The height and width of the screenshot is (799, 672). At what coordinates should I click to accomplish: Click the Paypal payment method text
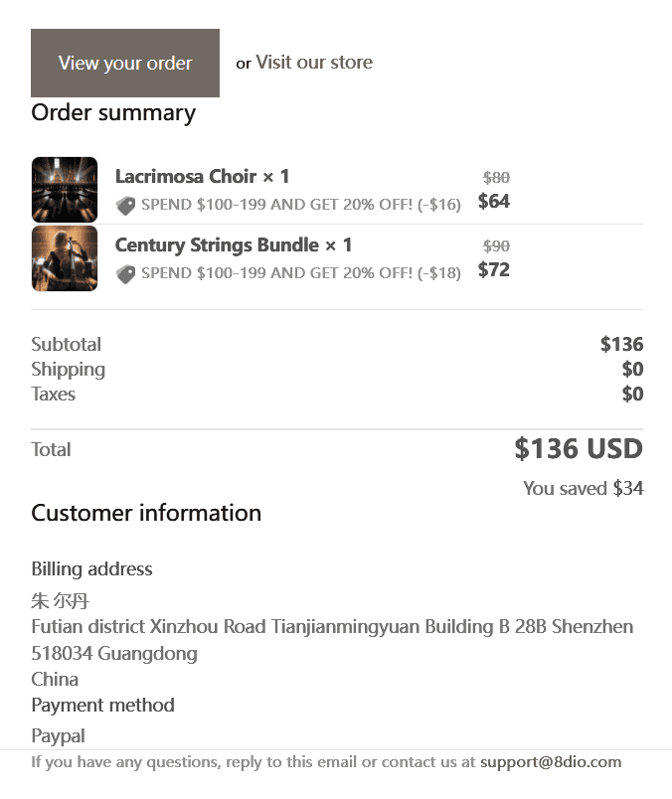click(58, 736)
